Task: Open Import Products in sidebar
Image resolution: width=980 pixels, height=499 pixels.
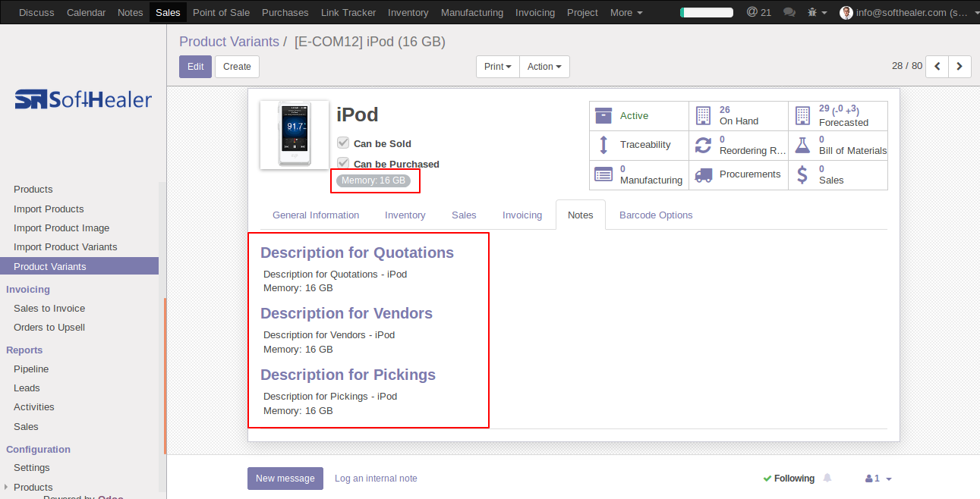Action: coord(49,209)
